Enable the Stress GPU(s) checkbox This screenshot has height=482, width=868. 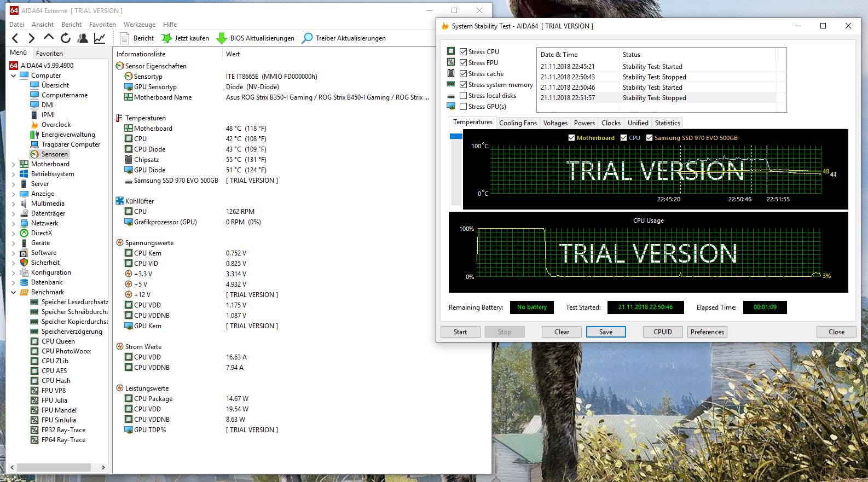point(464,107)
